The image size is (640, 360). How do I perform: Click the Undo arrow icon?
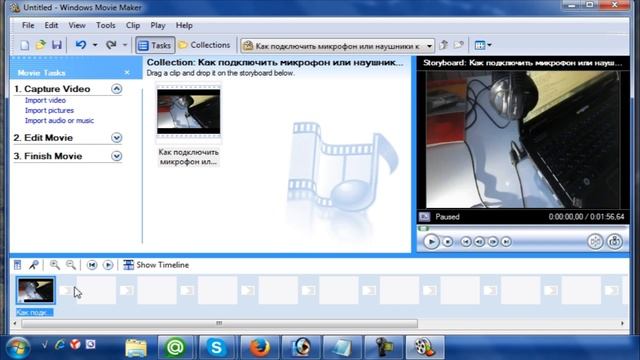point(81,45)
